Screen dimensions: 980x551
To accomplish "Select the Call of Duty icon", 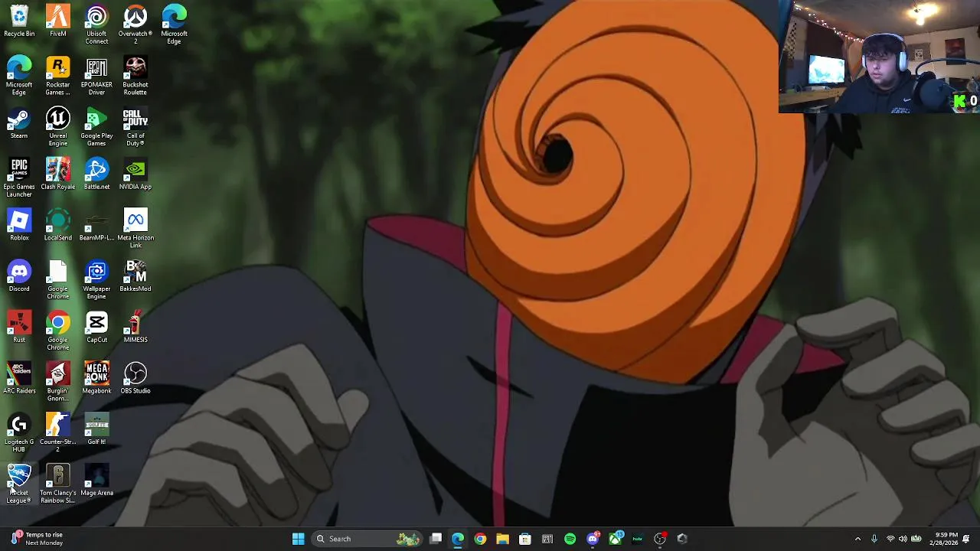I will point(136,127).
